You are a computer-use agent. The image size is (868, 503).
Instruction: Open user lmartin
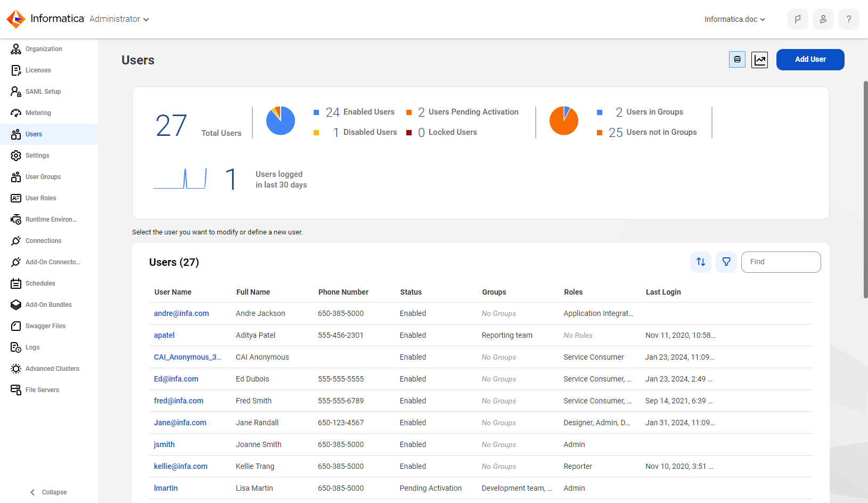pyautogui.click(x=166, y=488)
